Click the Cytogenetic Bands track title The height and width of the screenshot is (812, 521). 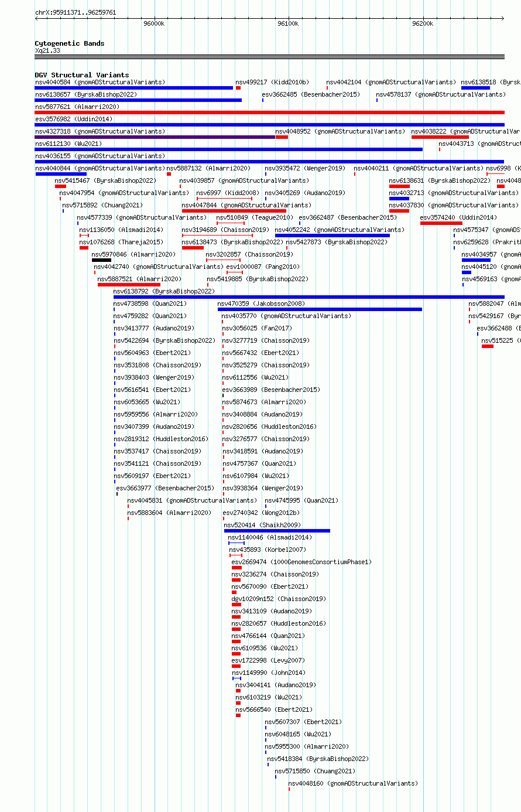[70, 43]
